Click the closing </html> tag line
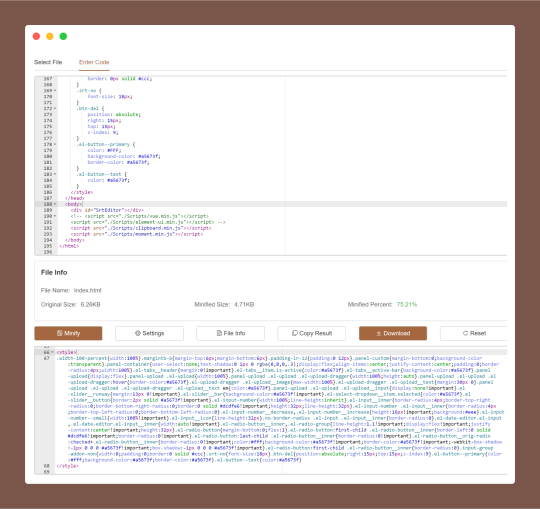The image size is (540, 509). click(69, 246)
